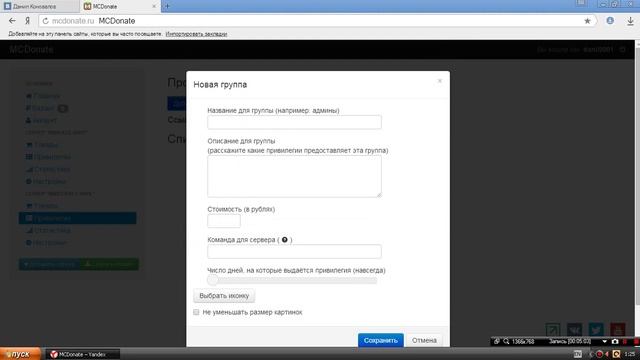This screenshot has width=640, height=360.
Task: Close the MCDonate tab
Action: (x=154, y=7)
